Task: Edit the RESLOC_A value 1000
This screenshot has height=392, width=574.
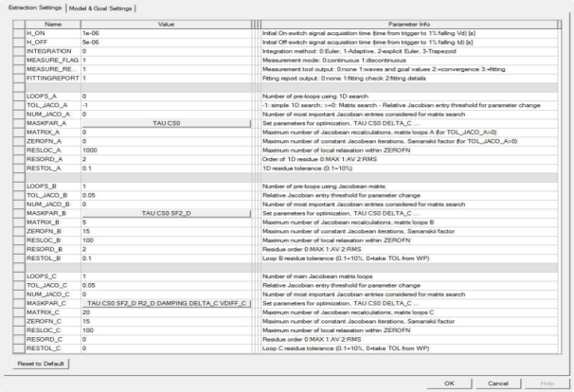Action: pos(166,151)
